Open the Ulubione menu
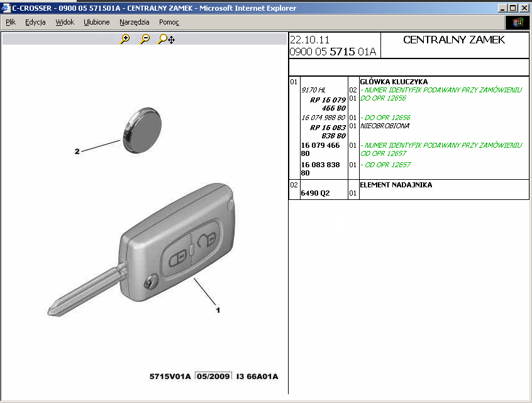 point(97,22)
